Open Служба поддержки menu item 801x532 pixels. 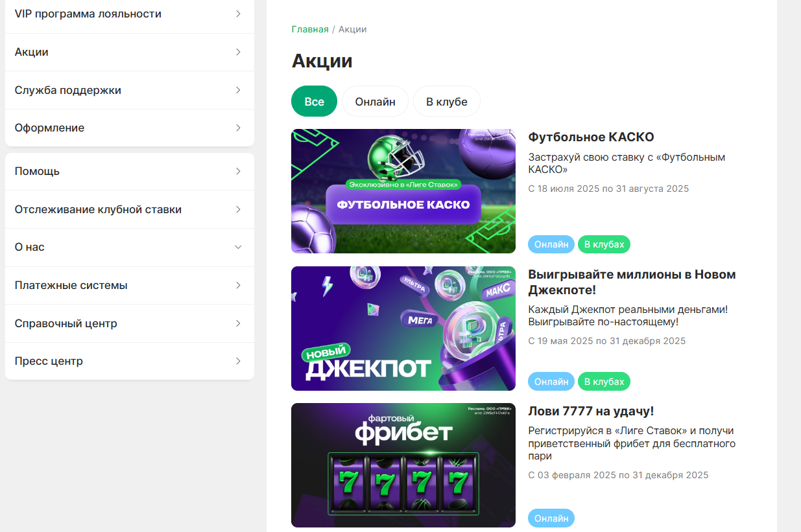click(130, 90)
